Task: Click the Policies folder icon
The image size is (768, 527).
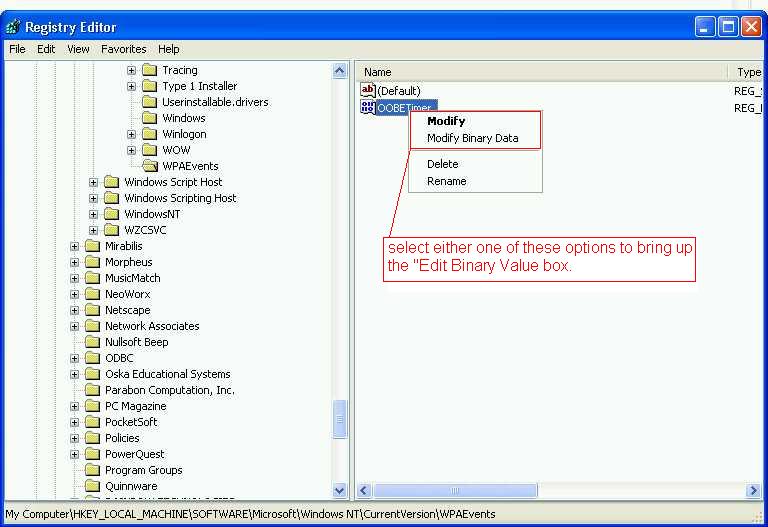Action: point(93,438)
